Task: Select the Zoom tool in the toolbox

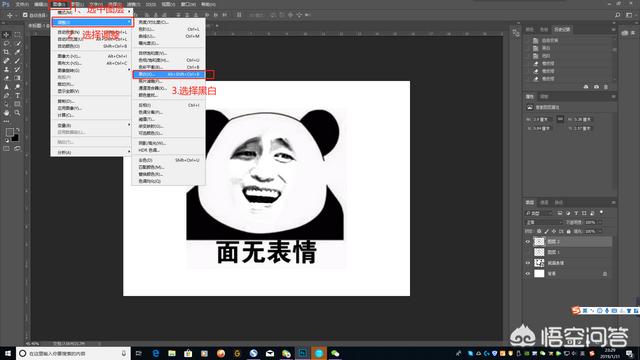Action: (x=17, y=113)
